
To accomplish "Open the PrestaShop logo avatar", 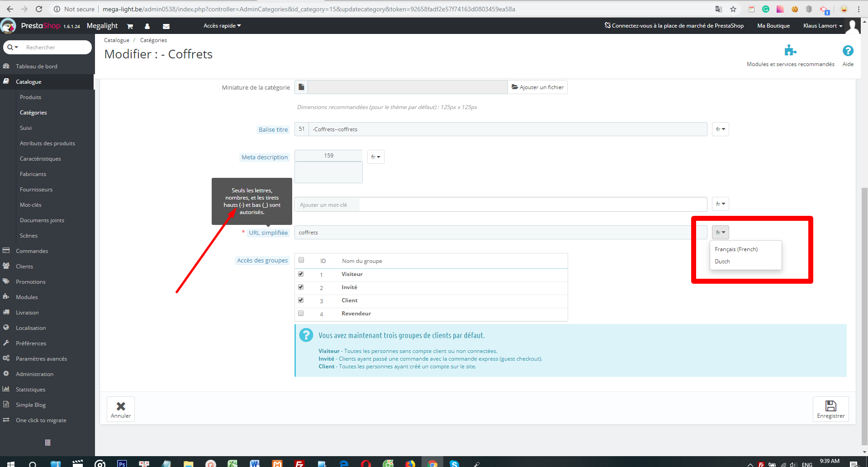I will coord(8,26).
